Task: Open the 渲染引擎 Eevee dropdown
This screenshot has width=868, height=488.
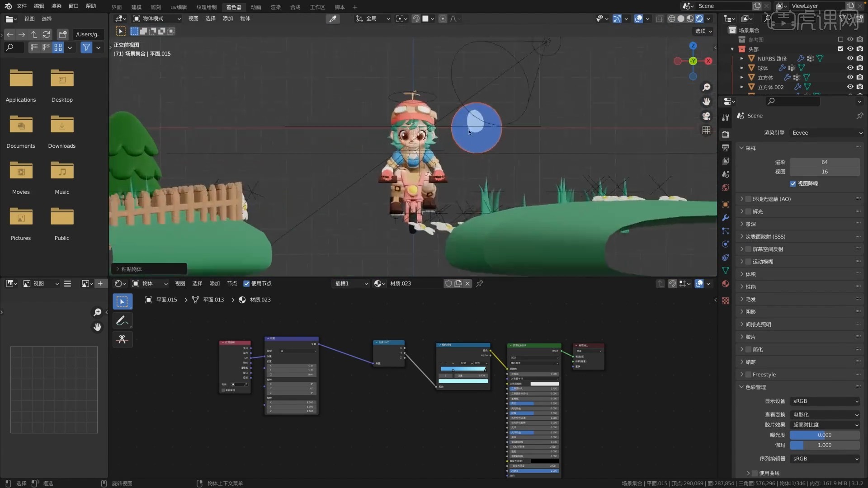Action: coord(826,133)
